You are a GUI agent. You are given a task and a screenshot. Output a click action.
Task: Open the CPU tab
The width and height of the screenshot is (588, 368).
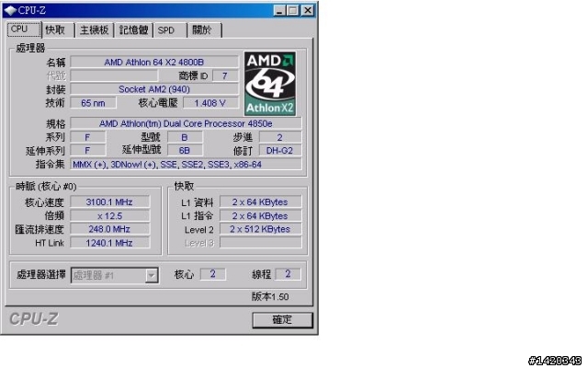[24, 29]
